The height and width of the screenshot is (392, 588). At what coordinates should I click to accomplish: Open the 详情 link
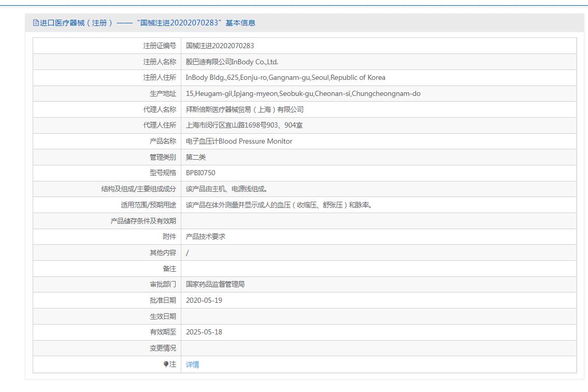point(192,365)
